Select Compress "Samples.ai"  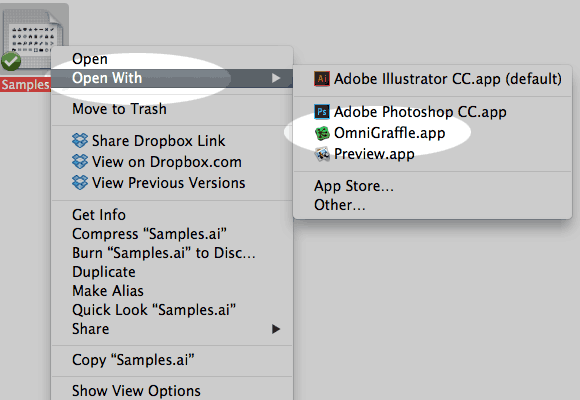(172, 234)
